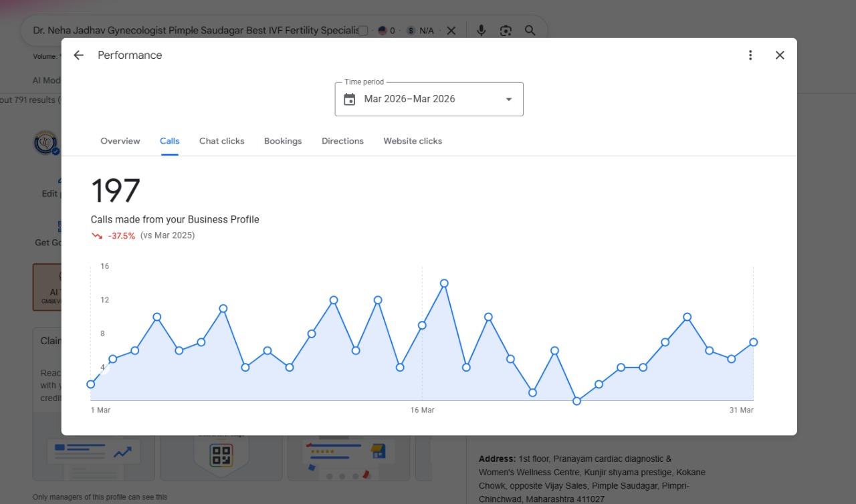Click the peak data point after 16 Mar

pos(444,283)
